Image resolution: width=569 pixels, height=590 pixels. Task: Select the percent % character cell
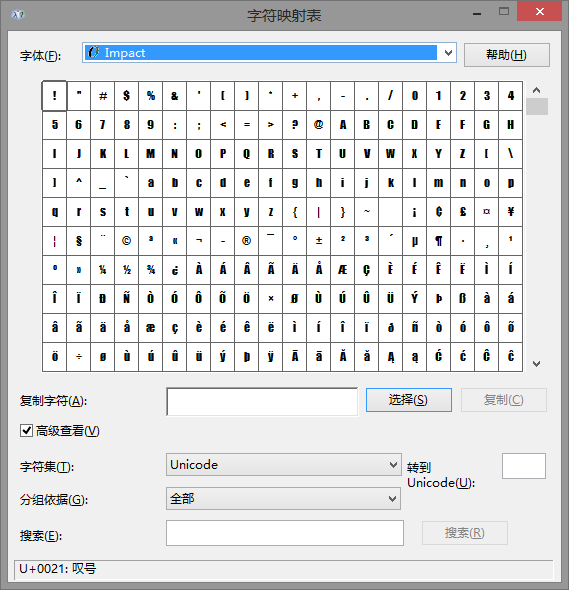[151, 96]
